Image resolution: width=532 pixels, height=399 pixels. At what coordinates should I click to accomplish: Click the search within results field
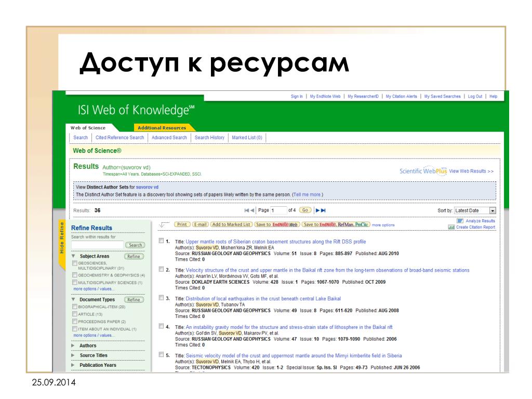(97, 245)
